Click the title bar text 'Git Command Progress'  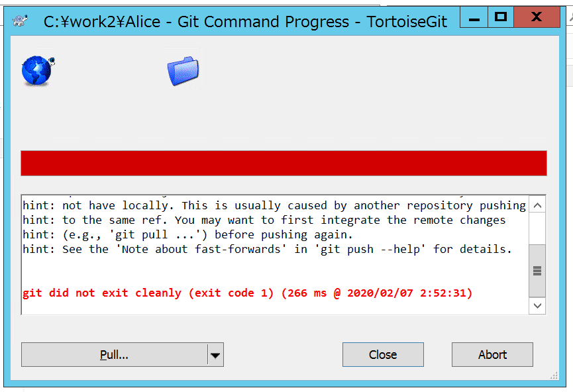(263, 22)
